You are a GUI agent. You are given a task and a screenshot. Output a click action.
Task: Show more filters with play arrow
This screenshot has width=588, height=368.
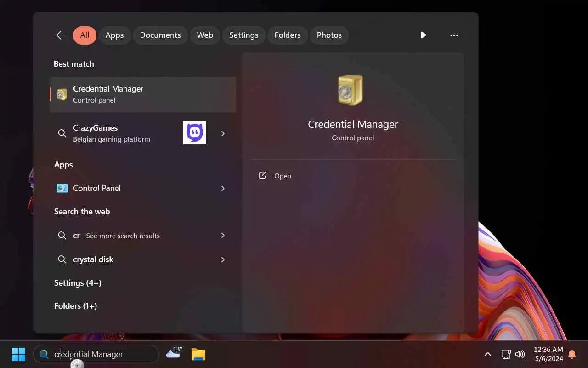pyautogui.click(x=423, y=35)
